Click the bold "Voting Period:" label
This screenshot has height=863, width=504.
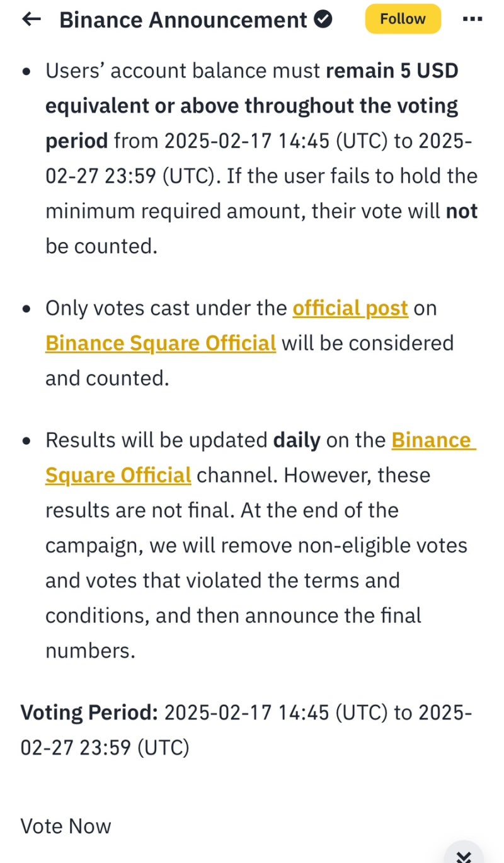(89, 712)
